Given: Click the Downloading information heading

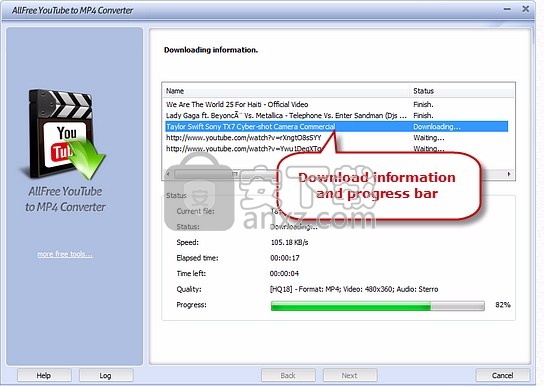Looking at the screenshot, I should (211, 50).
